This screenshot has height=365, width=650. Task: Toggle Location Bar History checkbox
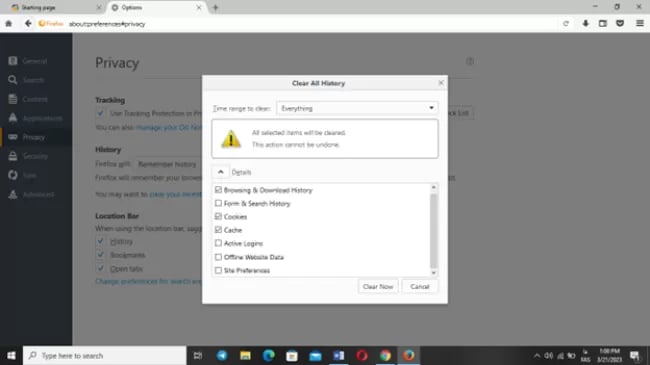coord(100,241)
